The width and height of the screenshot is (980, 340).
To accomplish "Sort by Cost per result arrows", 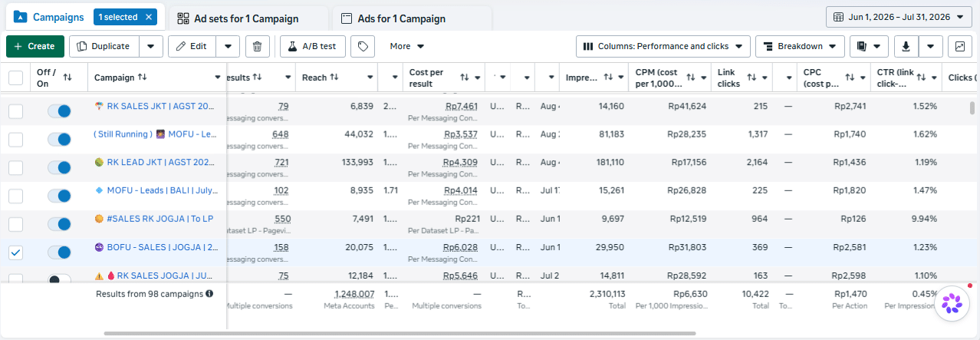I will click(x=465, y=78).
